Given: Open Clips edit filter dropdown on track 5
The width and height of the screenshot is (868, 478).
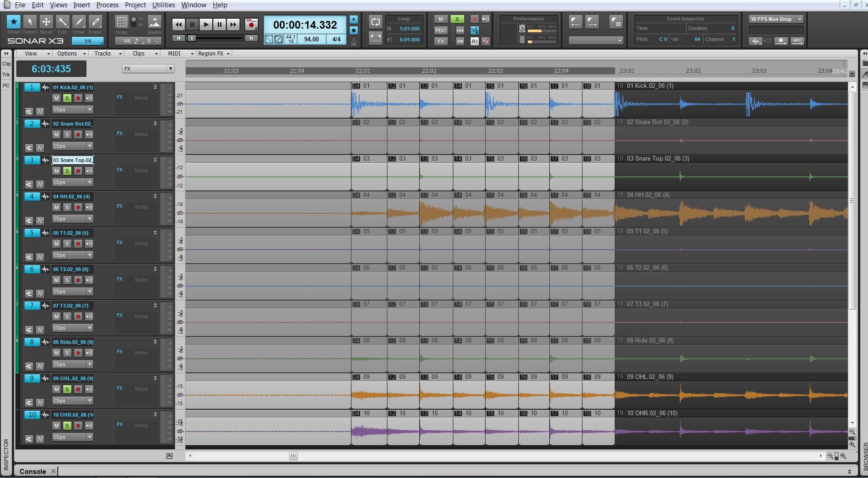Looking at the screenshot, I should tap(73, 255).
